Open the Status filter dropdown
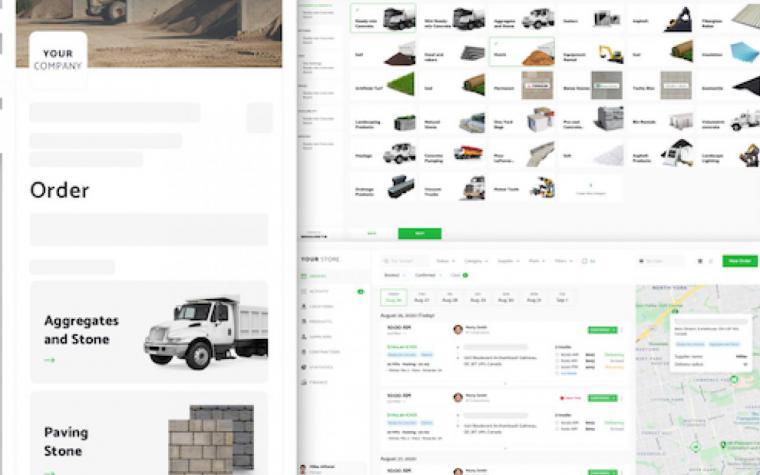Viewport: 760px width, 475px height. point(445,261)
